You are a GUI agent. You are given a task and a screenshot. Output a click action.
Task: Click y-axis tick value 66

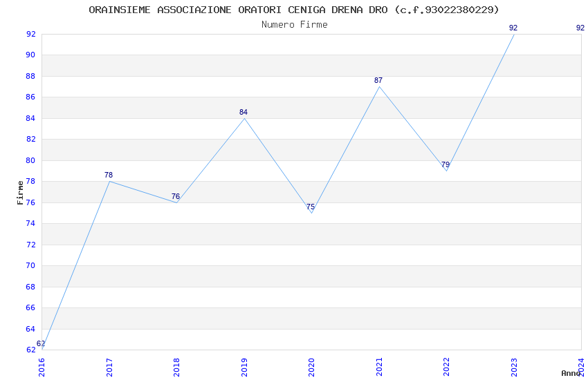click(x=30, y=307)
